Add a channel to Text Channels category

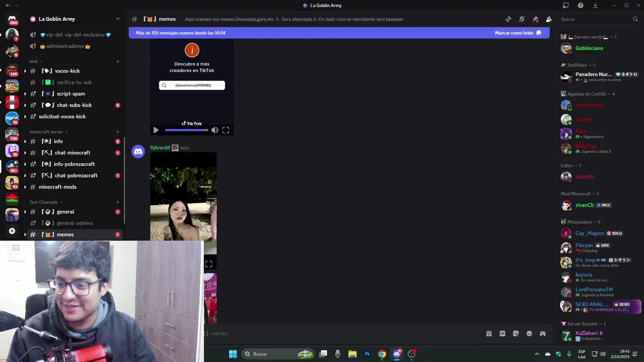[118, 202]
